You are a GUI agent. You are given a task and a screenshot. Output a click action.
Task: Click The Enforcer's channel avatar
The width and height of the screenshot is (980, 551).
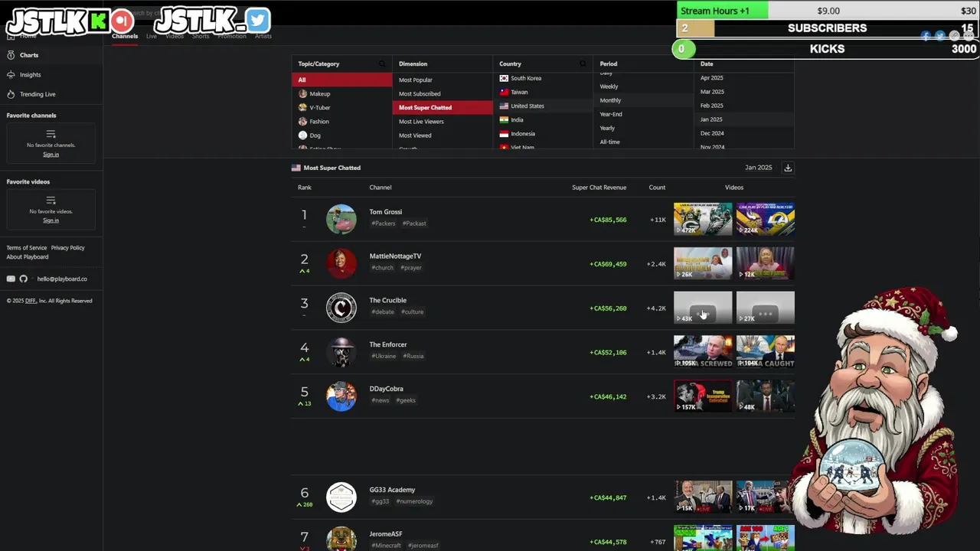341,352
